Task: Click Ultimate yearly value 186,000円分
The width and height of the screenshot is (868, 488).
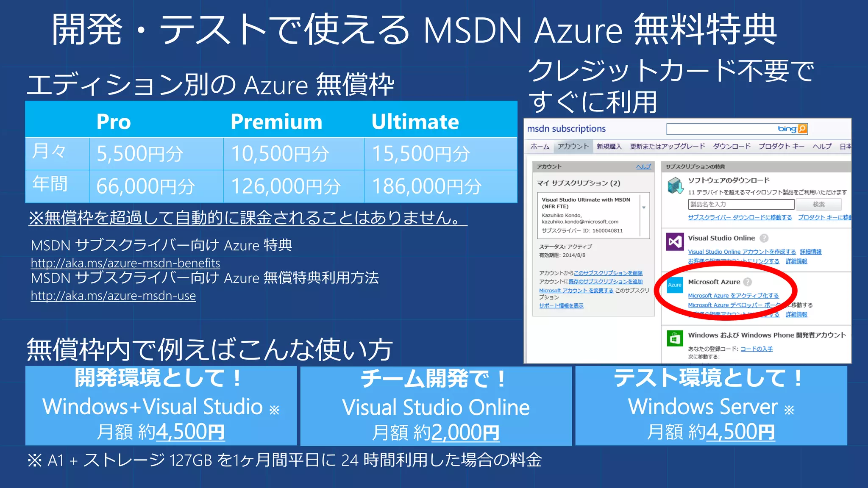Action: (427, 186)
